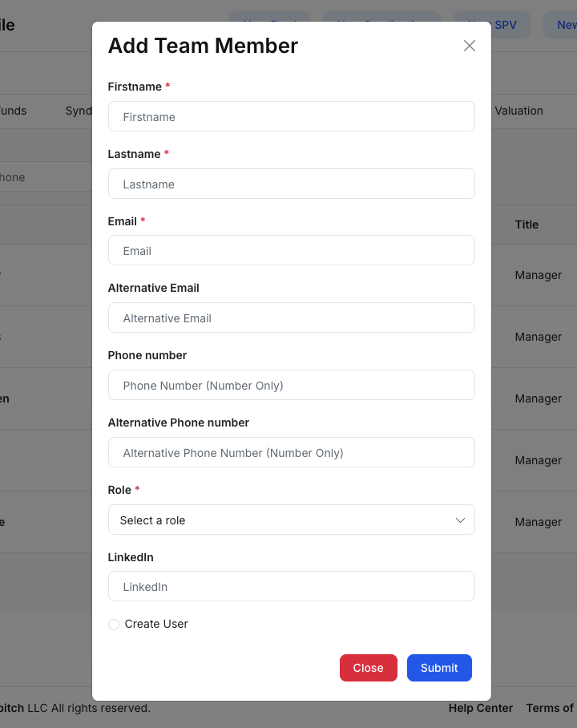This screenshot has height=728, width=577.
Task: Focus the Alternative Phone Number field
Action: tap(291, 453)
